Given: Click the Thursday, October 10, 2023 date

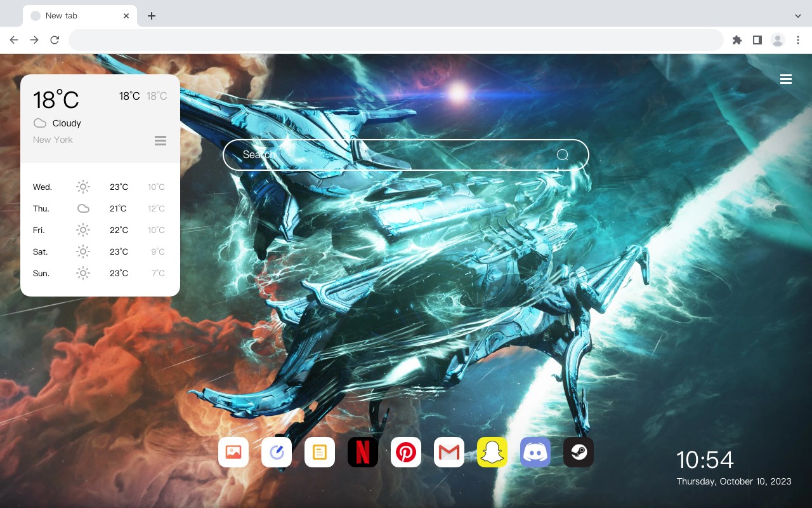Looking at the screenshot, I should click(x=734, y=481).
